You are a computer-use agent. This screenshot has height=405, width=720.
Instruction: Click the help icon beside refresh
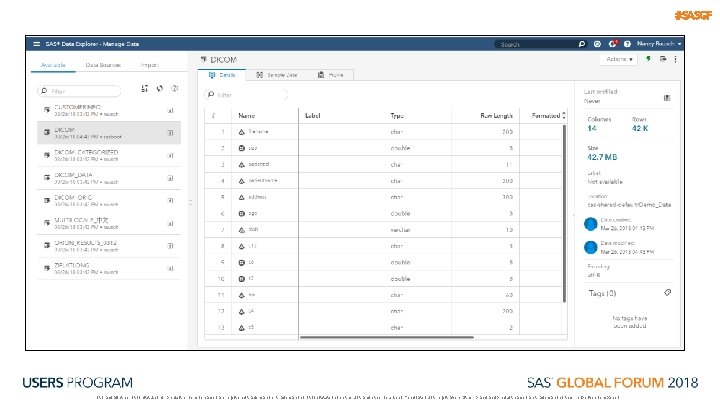pyautogui.click(x=174, y=89)
